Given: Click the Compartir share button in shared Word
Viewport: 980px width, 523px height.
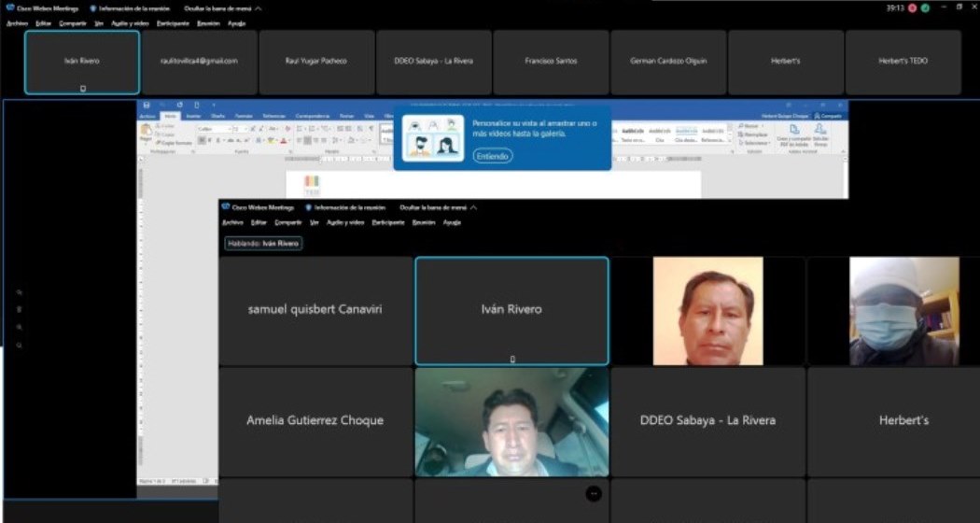Looking at the screenshot, I should (x=828, y=116).
